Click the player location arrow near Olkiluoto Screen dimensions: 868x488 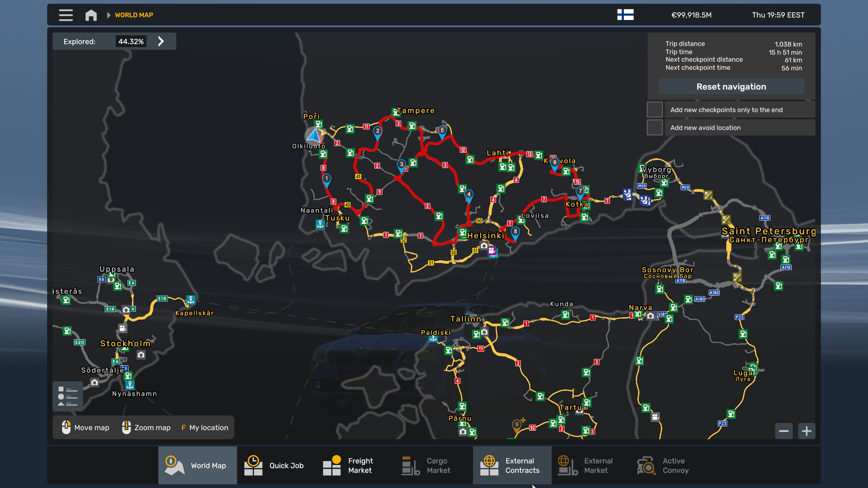pyautogui.click(x=314, y=135)
